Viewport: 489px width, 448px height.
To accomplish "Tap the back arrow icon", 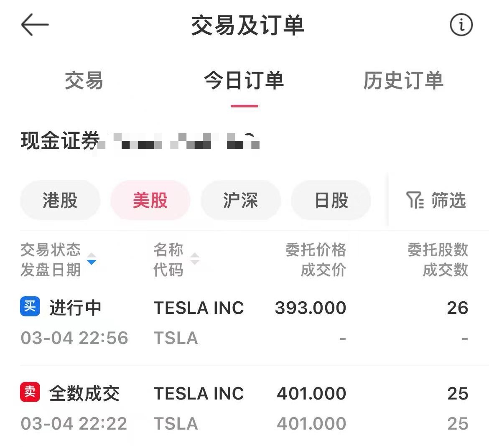I will click(x=35, y=25).
